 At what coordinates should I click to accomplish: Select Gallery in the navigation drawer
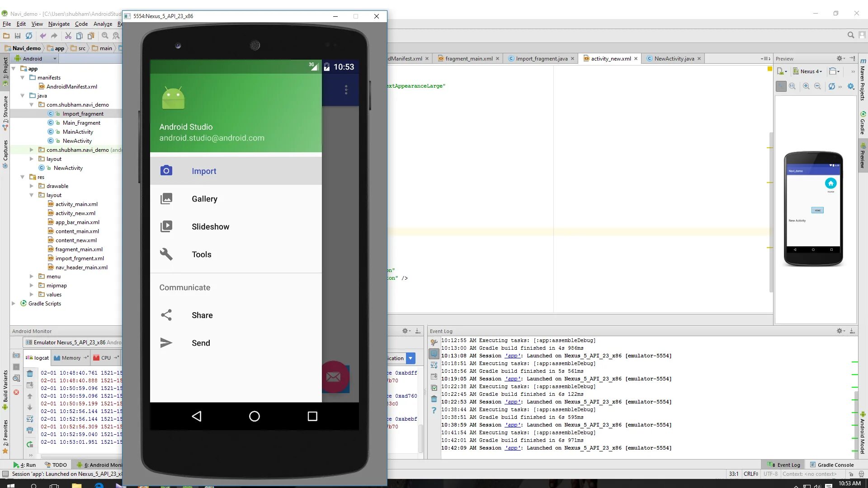coord(204,199)
